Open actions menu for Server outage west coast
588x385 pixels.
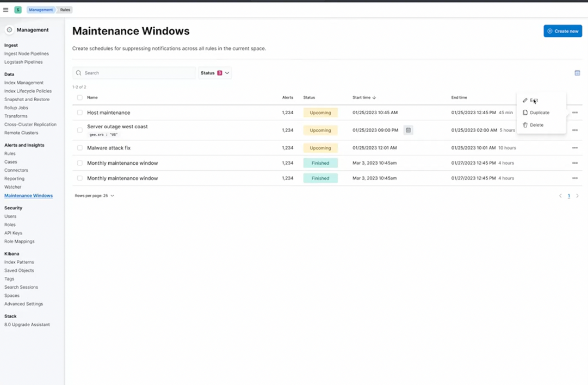pyautogui.click(x=574, y=130)
